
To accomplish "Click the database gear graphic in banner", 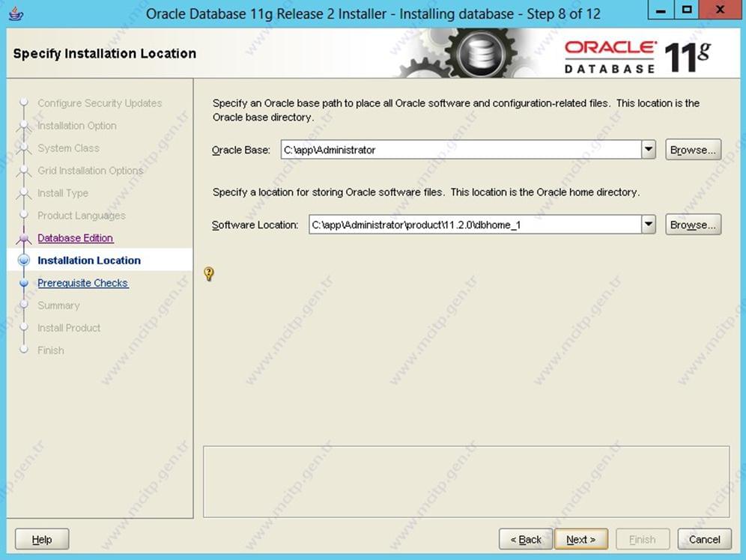I will pyautogui.click(x=481, y=53).
